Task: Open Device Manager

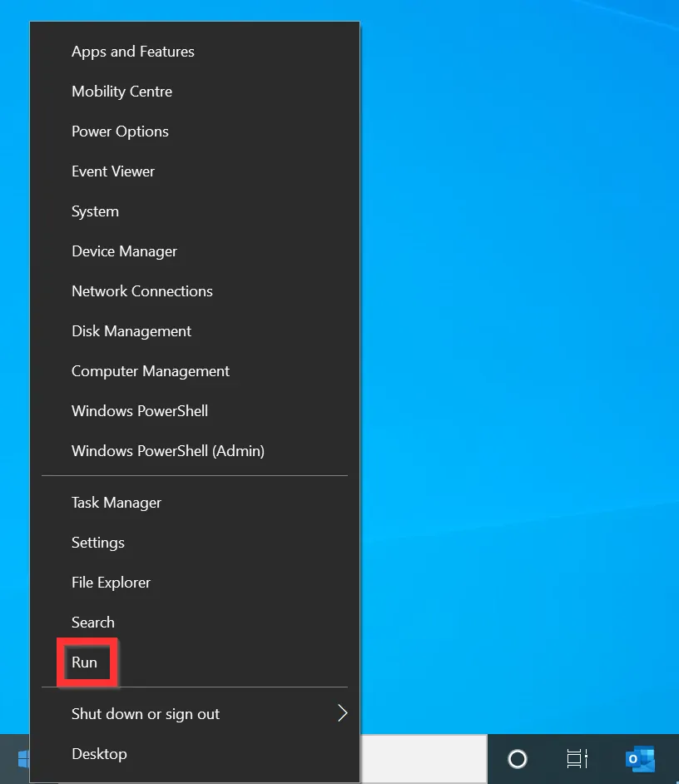Action: tap(124, 251)
